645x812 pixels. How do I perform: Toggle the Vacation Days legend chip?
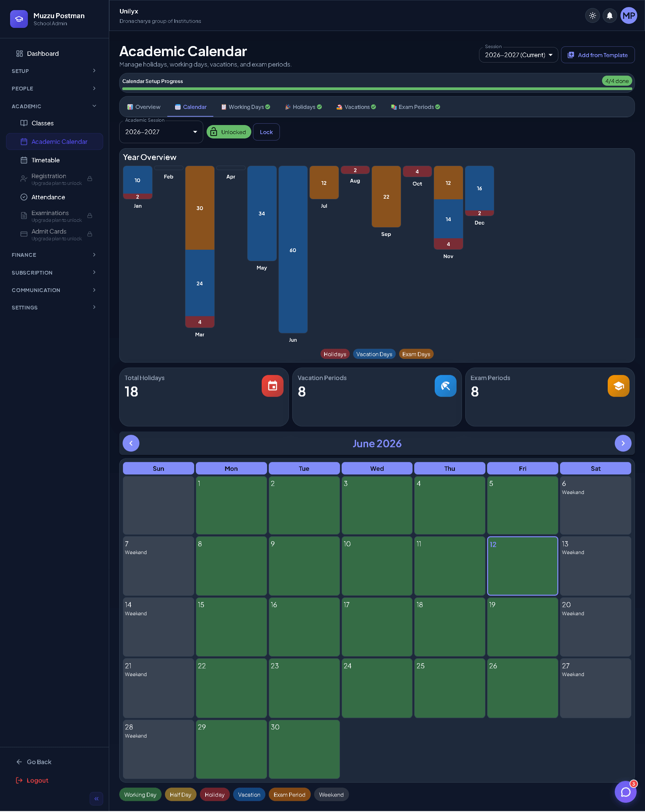[374, 354]
